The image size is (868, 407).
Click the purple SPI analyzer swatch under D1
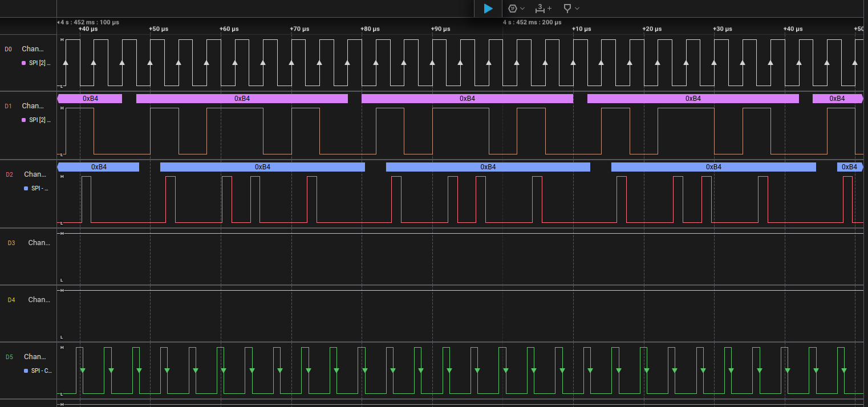click(x=24, y=120)
